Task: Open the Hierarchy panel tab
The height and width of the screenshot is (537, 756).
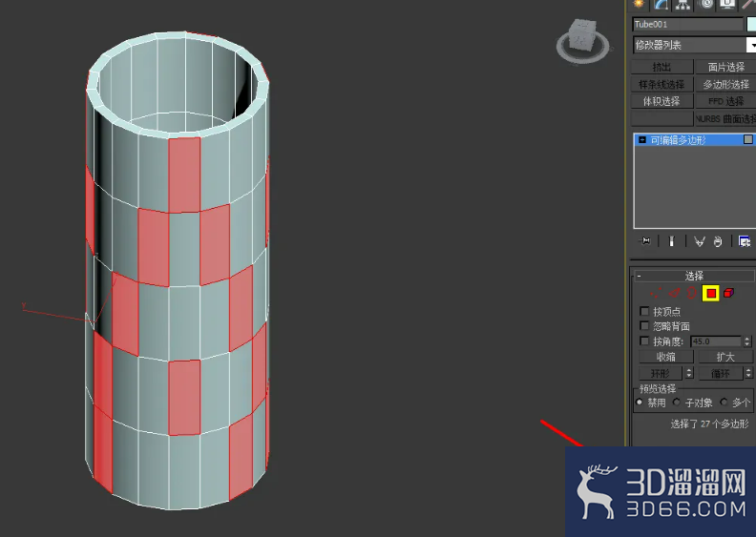Action: (682, 4)
